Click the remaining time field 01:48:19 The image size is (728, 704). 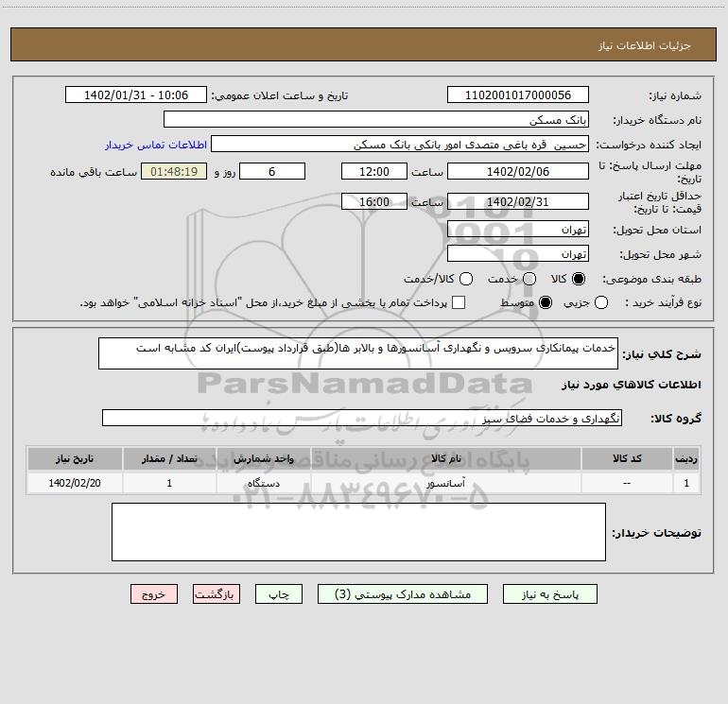174,171
